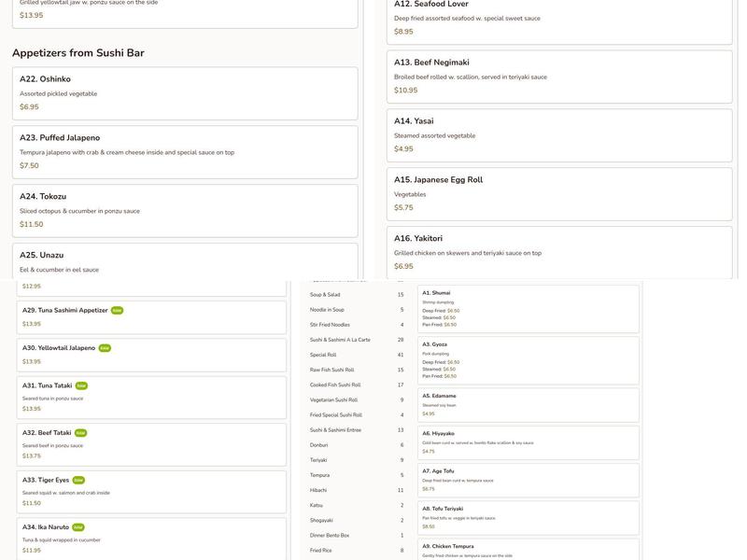Open the Soup & Salad category

click(325, 295)
